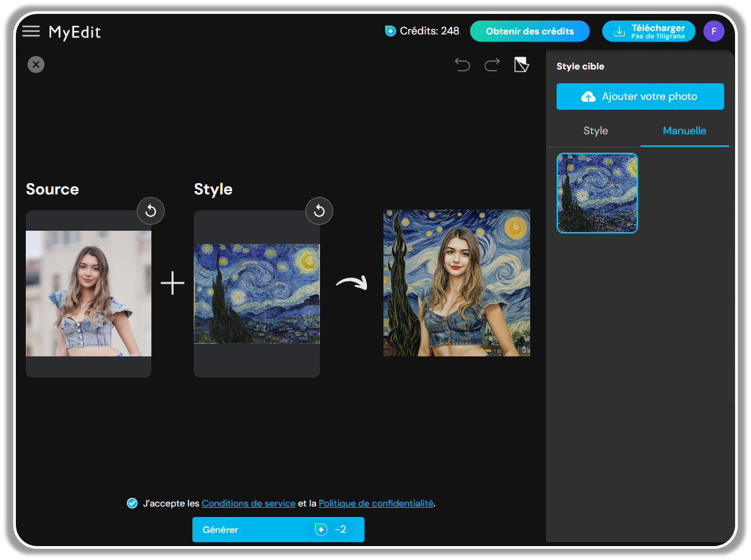This screenshot has height=560, width=751.
Task: Uncheck the terms acceptance checkbox
Action: pos(132,503)
